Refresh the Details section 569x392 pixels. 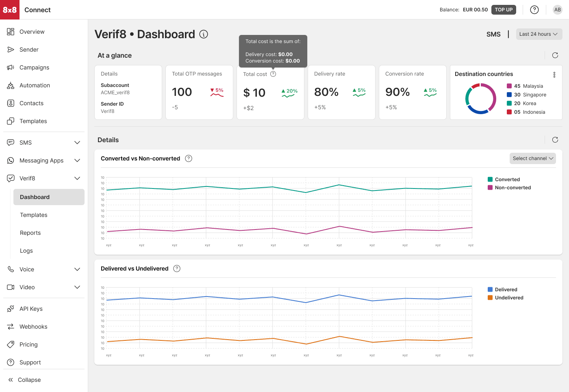pos(555,140)
